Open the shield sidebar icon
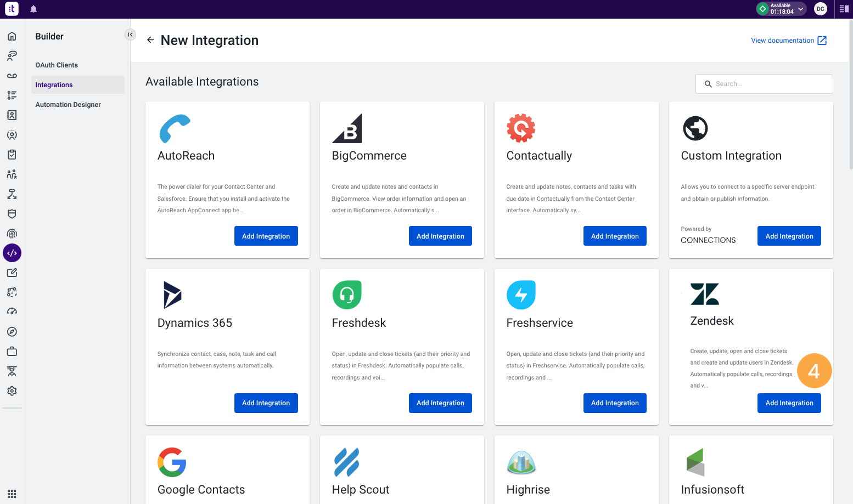 [12, 214]
